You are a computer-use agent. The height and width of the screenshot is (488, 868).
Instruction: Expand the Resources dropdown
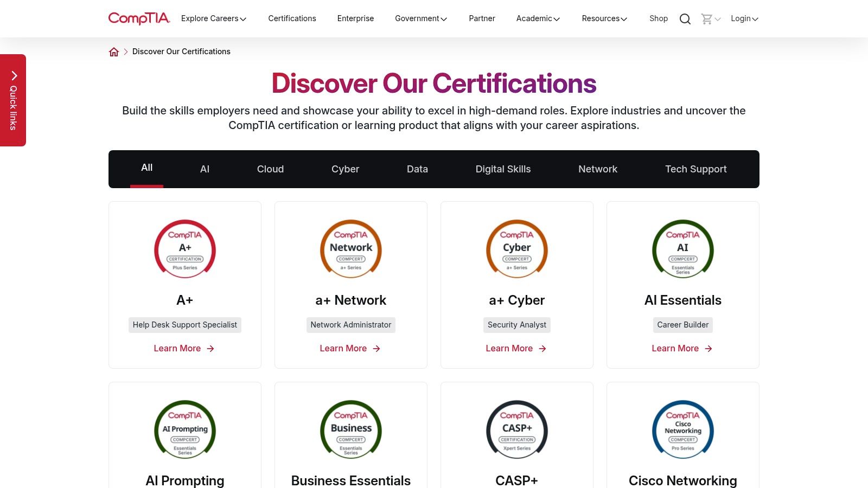(604, 18)
